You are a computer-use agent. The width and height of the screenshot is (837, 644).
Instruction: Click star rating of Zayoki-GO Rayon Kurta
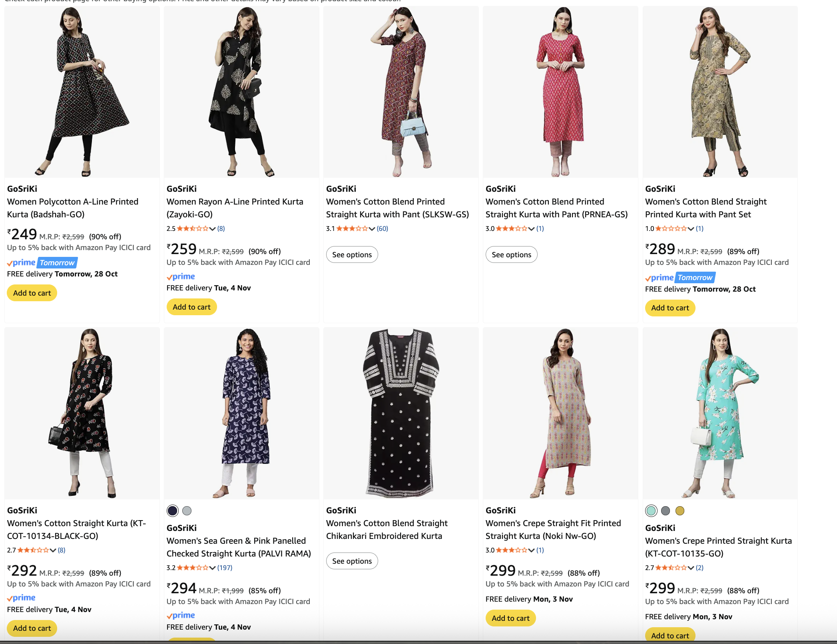click(x=192, y=229)
